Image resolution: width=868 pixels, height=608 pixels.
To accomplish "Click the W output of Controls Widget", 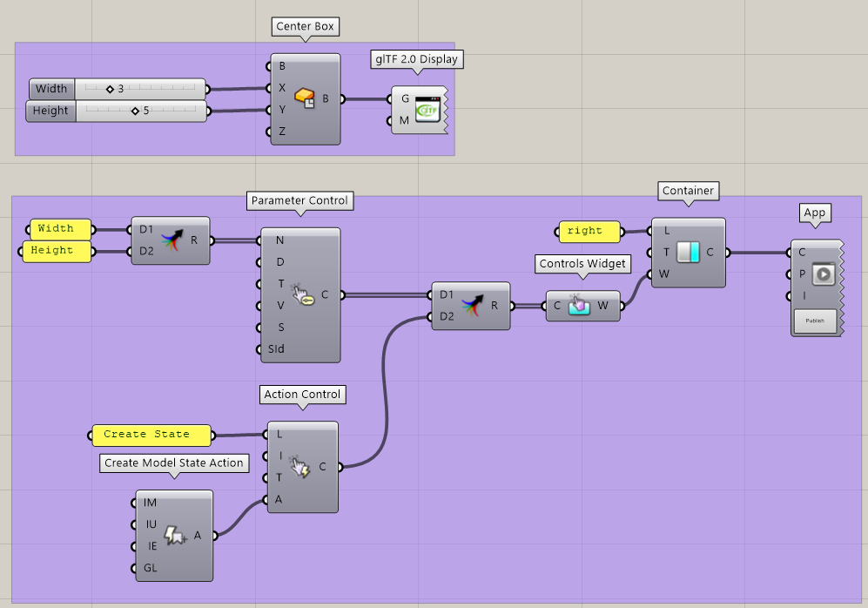I will click(604, 306).
